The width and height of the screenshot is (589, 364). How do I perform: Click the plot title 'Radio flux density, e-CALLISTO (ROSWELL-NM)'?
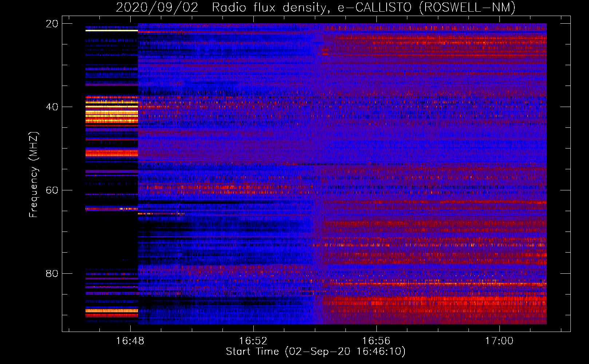click(x=364, y=7)
